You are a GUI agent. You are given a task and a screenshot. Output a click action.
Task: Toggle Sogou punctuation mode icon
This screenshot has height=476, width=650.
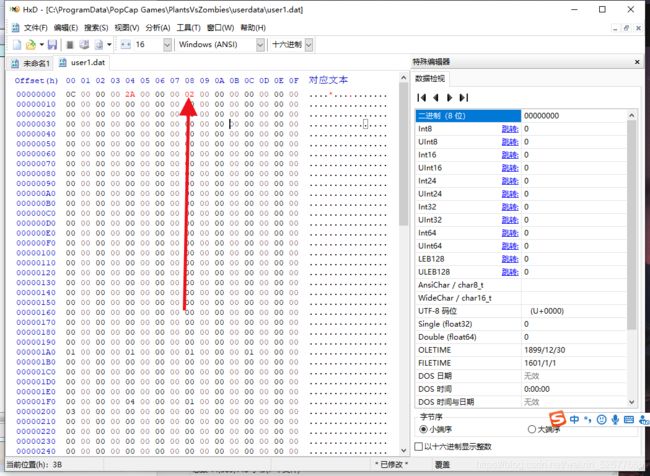(587, 419)
